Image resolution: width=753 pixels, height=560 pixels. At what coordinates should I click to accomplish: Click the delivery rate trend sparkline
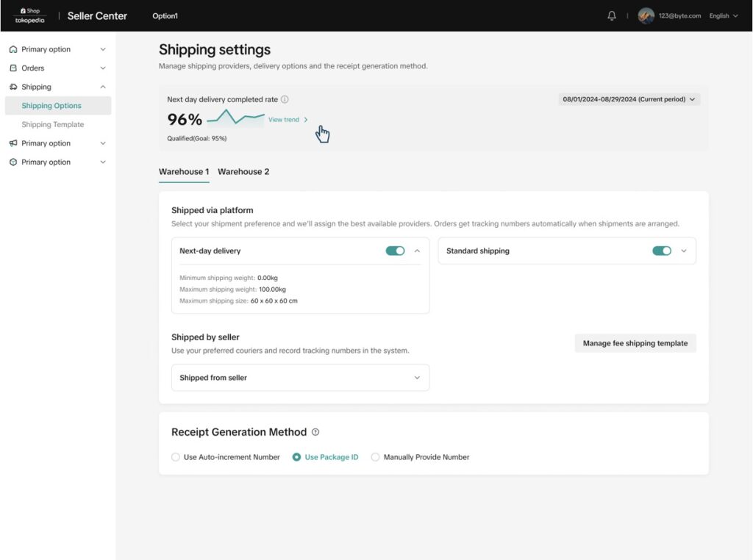click(235, 117)
